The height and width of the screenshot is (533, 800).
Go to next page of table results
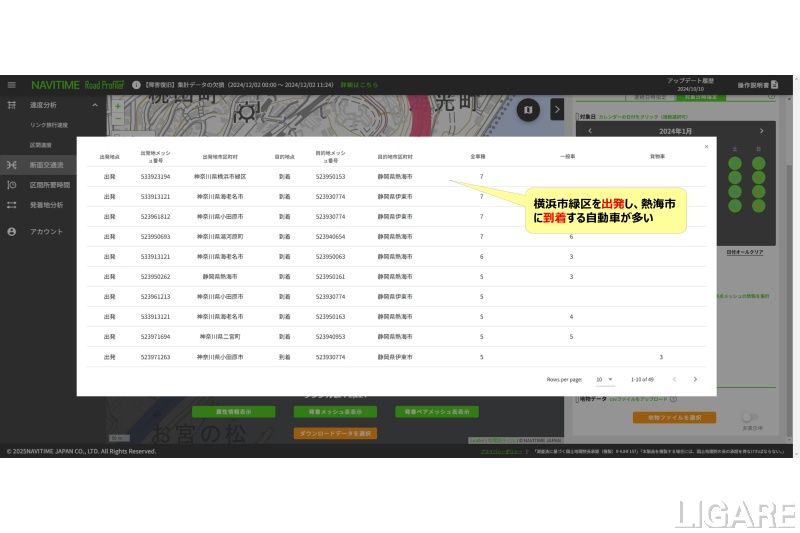(x=695, y=380)
